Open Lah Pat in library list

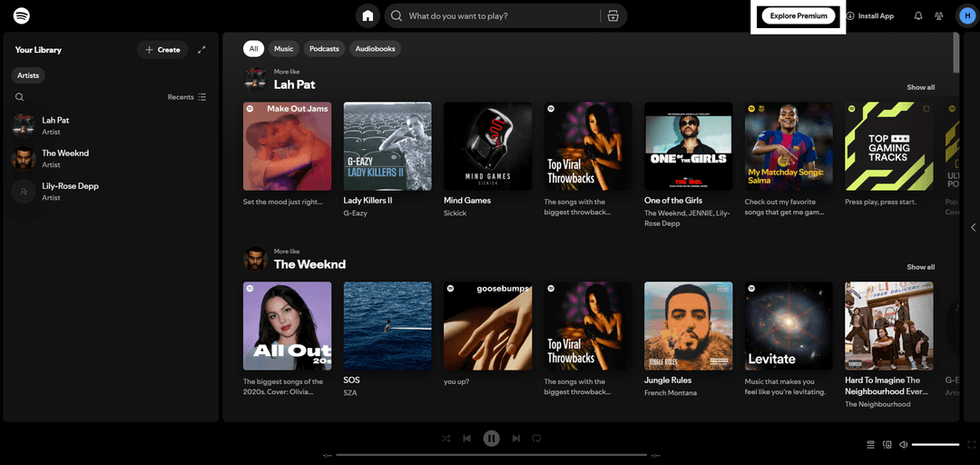click(x=111, y=125)
